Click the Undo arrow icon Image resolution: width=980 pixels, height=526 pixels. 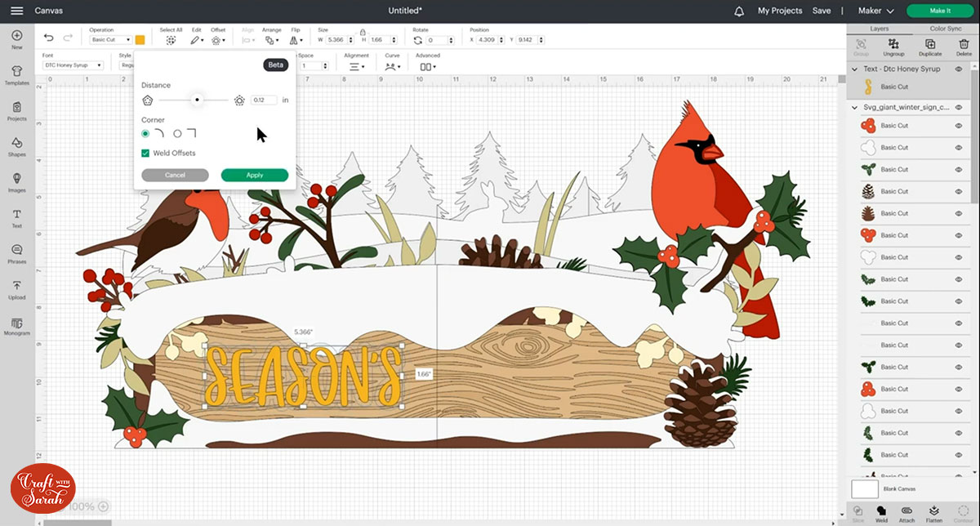[x=49, y=38]
